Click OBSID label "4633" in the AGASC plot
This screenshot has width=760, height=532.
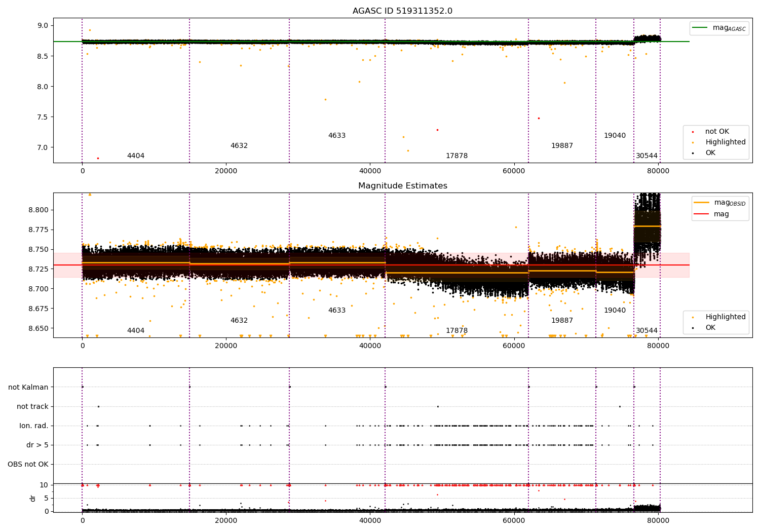click(337, 136)
